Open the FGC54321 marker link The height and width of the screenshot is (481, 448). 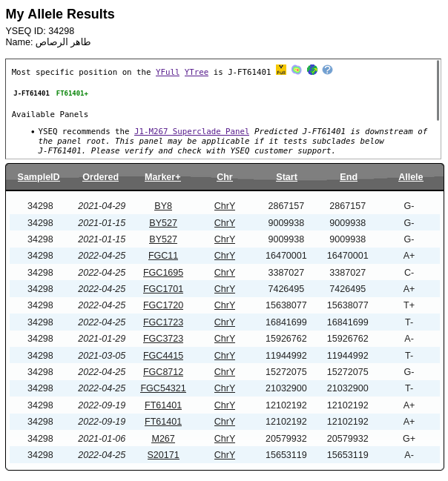point(163,388)
